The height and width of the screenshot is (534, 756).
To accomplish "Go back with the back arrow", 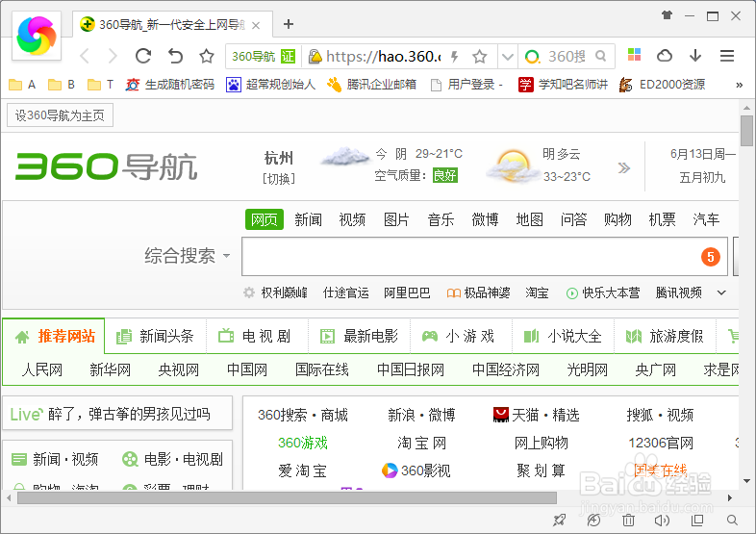I will tap(85, 57).
